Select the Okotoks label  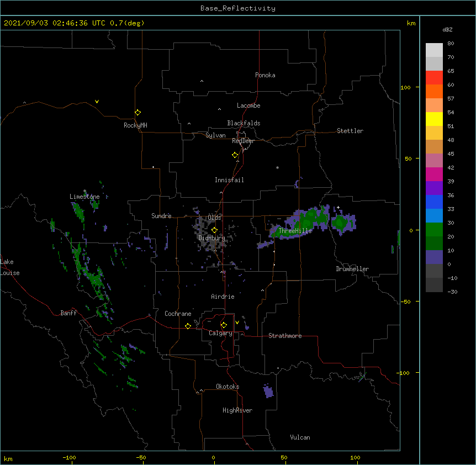228,387
